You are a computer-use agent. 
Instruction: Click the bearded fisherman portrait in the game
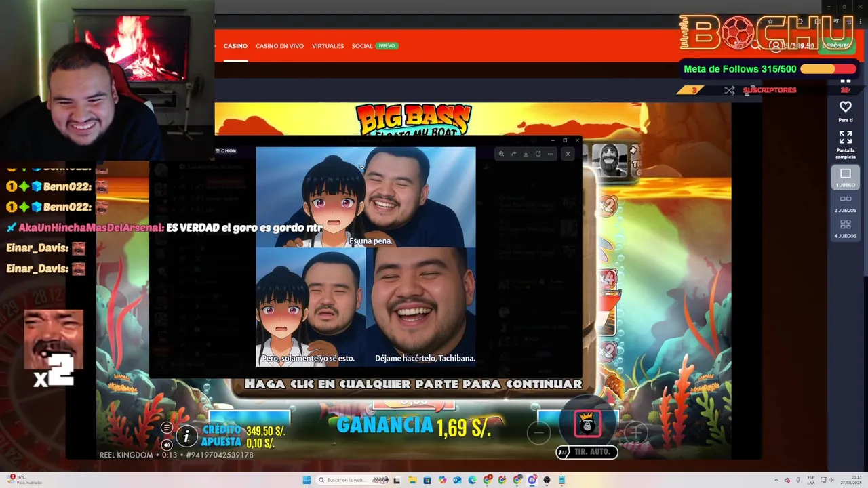pos(610,160)
